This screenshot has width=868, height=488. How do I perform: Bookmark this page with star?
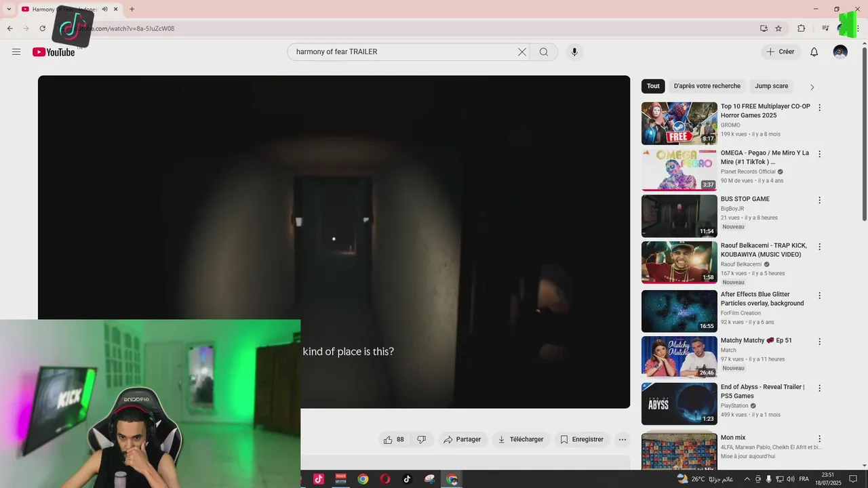pos(778,28)
